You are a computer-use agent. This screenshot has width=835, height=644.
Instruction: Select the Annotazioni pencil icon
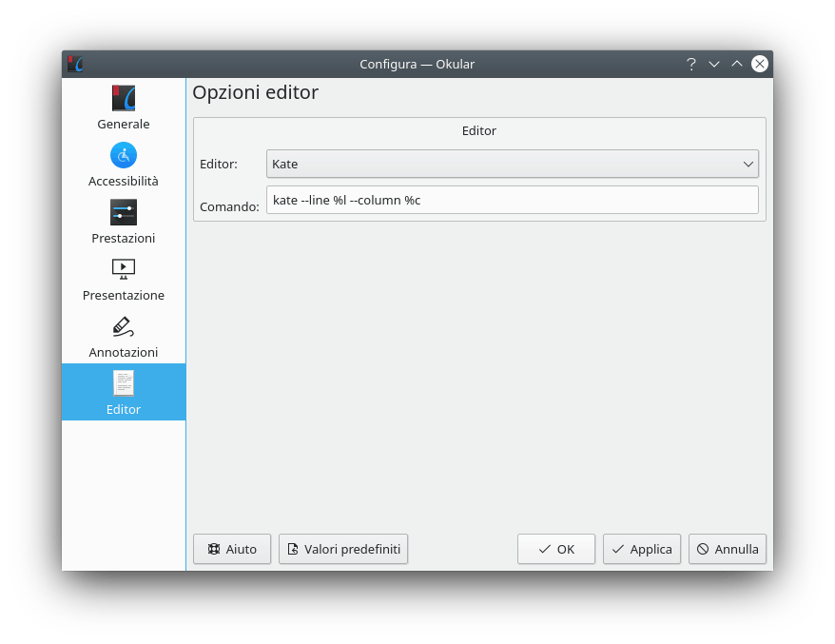coord(124,326)
